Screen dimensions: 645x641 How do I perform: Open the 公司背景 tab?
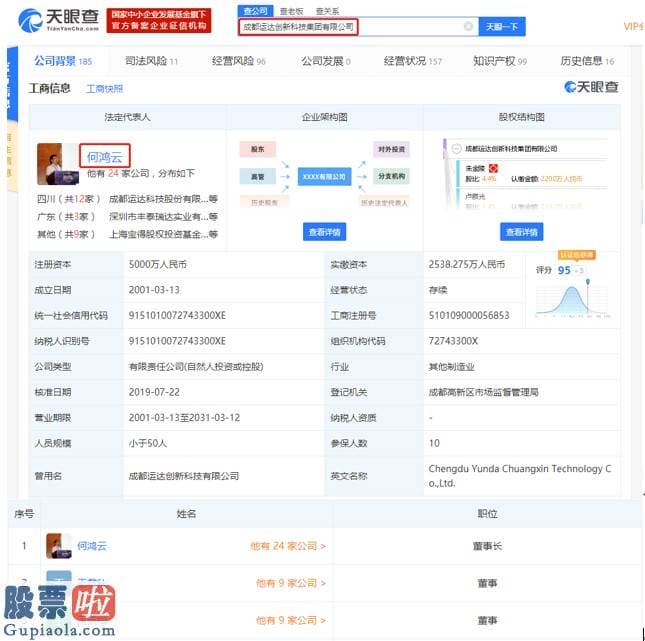tap(63, 61)
